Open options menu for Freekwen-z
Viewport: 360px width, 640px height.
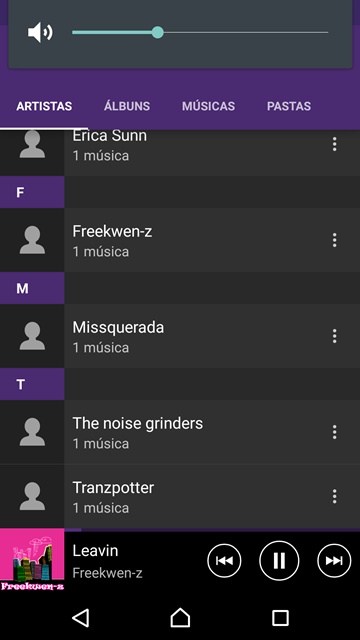(334, 240)
